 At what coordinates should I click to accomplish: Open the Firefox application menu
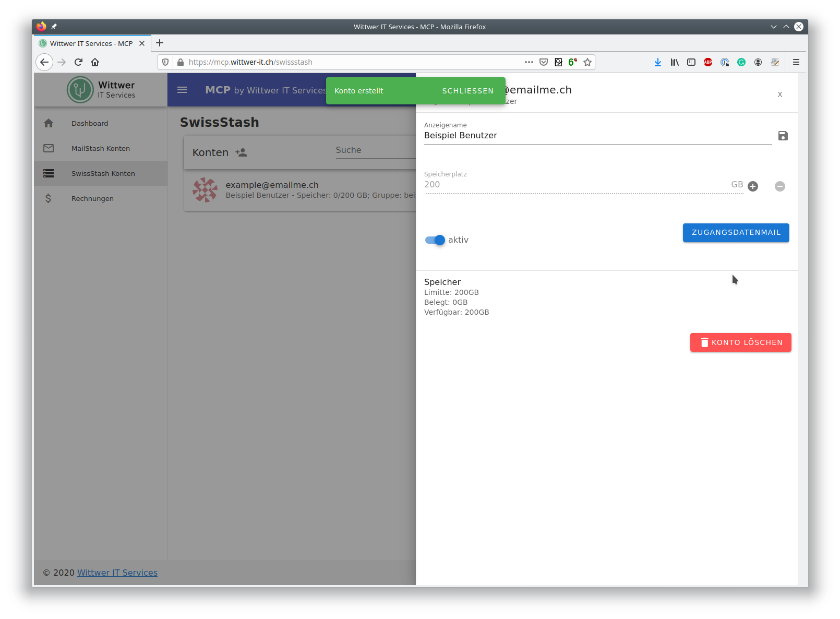[796, 62]
